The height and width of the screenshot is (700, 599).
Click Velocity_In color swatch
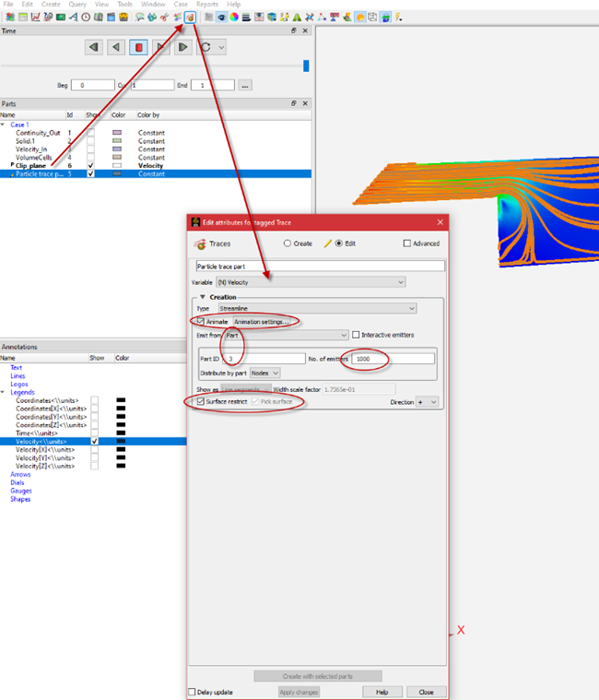point(117,149)
